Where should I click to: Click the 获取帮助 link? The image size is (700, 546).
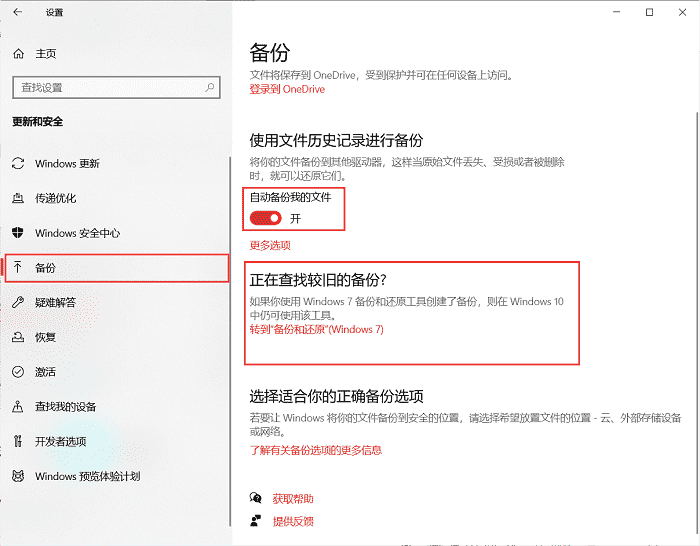click(293, 499)
